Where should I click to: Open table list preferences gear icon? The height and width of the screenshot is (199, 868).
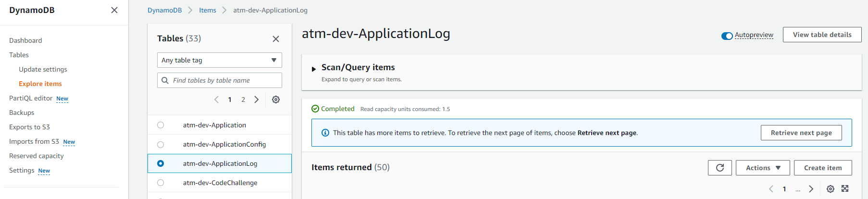(x=276, y=99)
